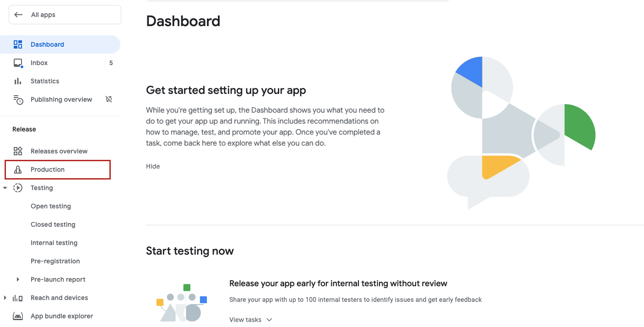This screenshot has height=327, width=644.
Task: Click the Production rocket icon
Action: (18, 169)
